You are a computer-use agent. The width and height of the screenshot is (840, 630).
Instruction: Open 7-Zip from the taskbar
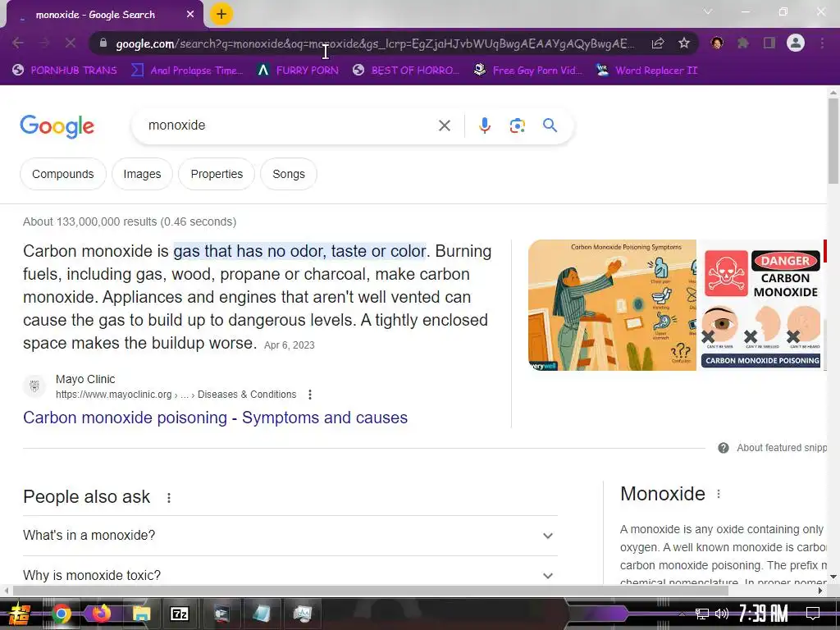[x=180, y=614]
